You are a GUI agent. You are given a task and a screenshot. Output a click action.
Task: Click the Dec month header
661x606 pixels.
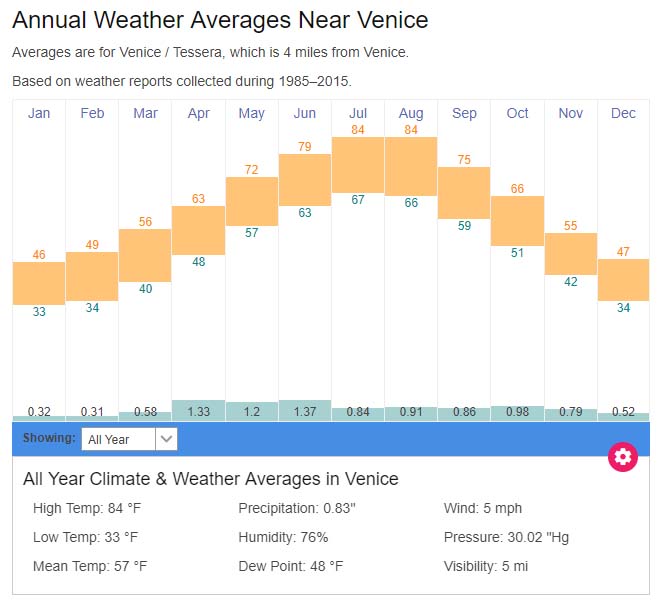tap(623, 114)
